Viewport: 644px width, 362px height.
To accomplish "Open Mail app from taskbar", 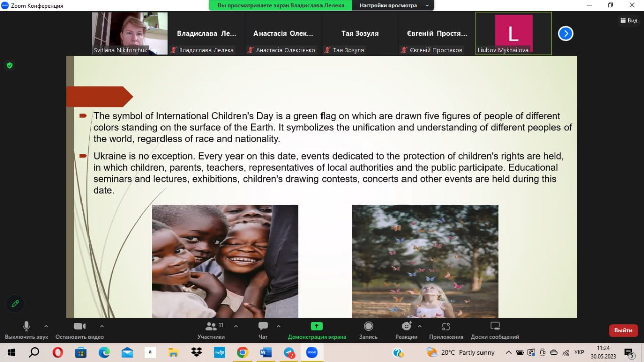I will [x=127, y=352].
